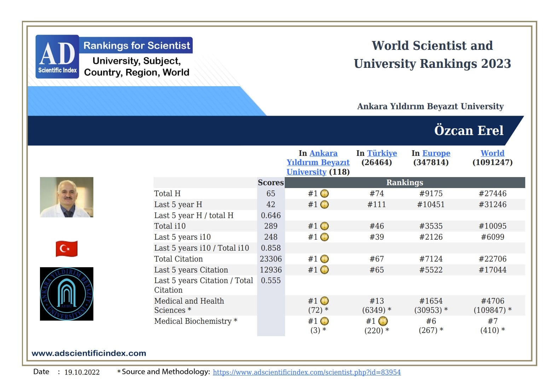
Task: Click the Türkiye rank #46
Action: 377,226
